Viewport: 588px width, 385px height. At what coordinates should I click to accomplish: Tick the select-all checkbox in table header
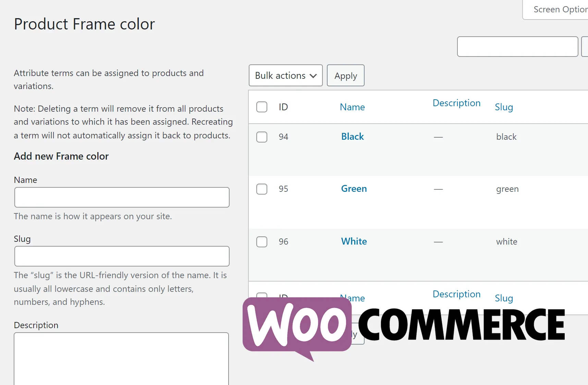pos(262,107)
